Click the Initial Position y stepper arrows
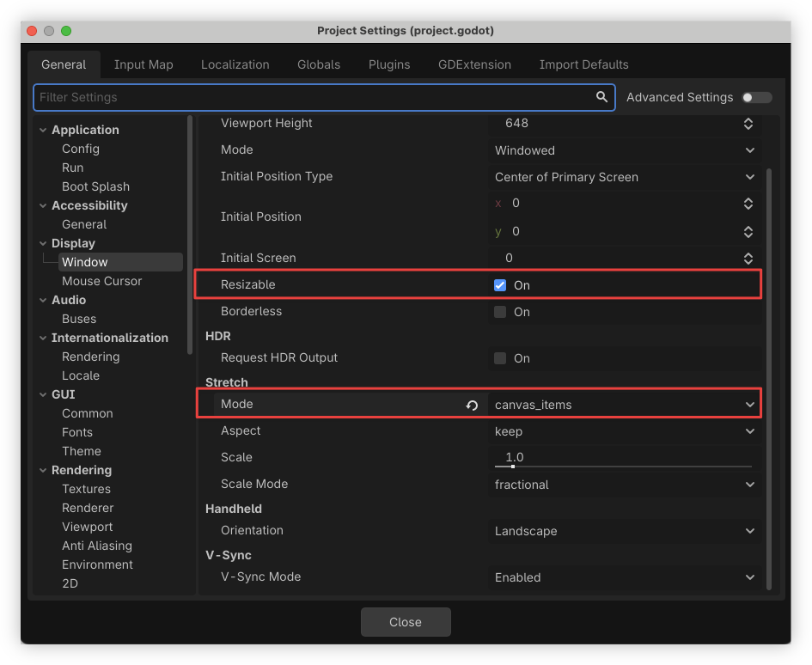 click(x=748, y=231)
